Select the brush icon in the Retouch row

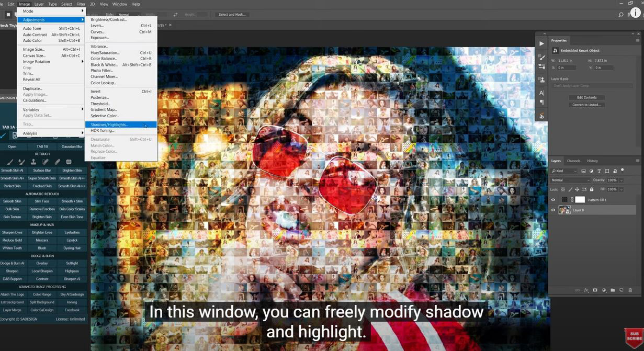(x=10, y=162)
